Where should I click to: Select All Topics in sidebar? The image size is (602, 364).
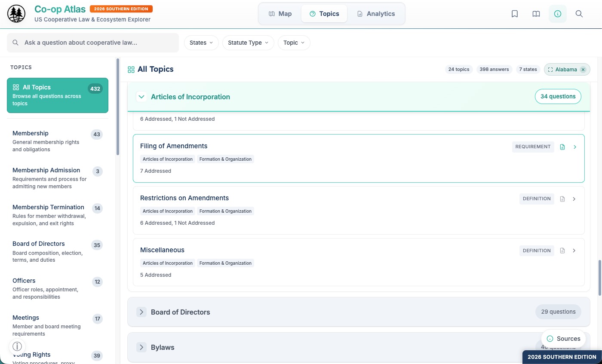tap(58, 95)
